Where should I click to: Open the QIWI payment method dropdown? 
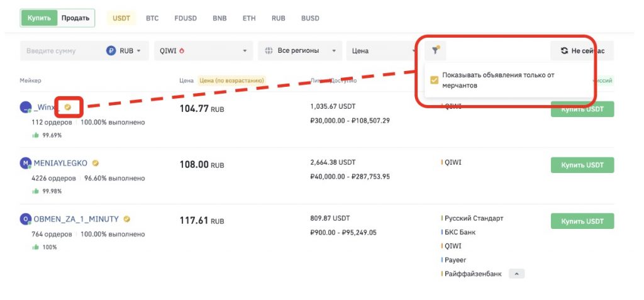click(203, 51)
